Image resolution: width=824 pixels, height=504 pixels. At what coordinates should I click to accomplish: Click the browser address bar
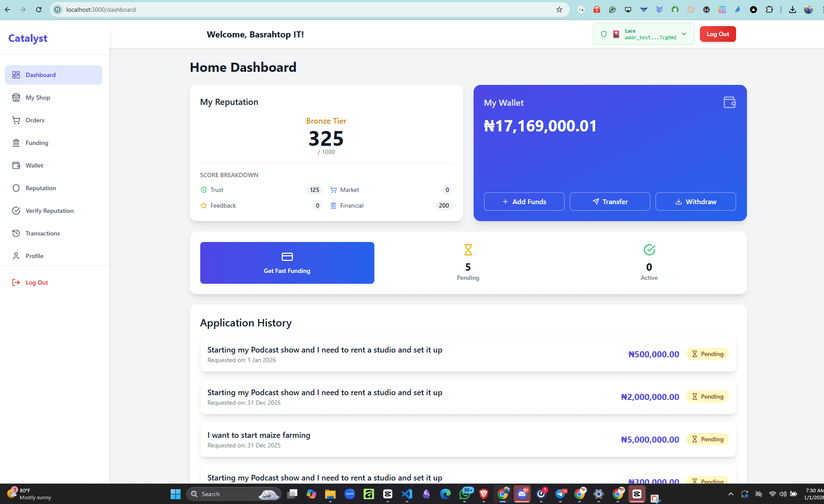[261, 9]
